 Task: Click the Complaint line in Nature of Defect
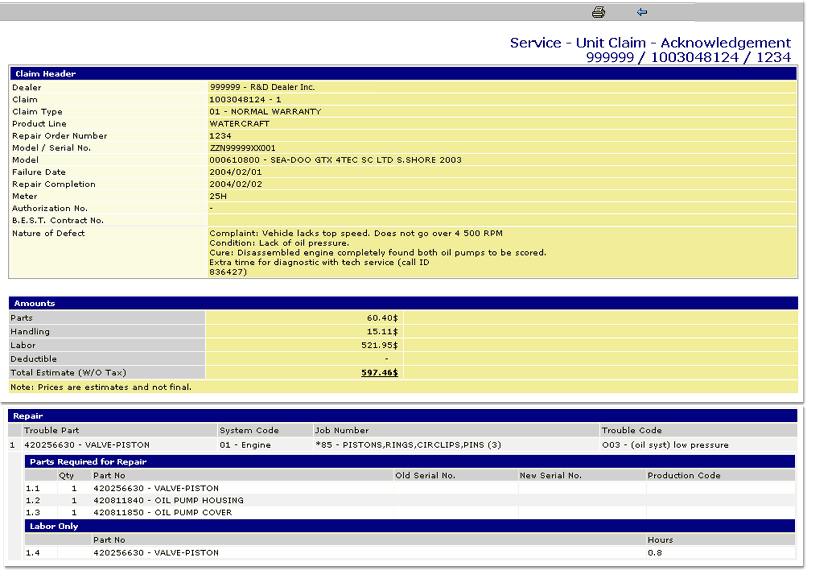(356, 233)
